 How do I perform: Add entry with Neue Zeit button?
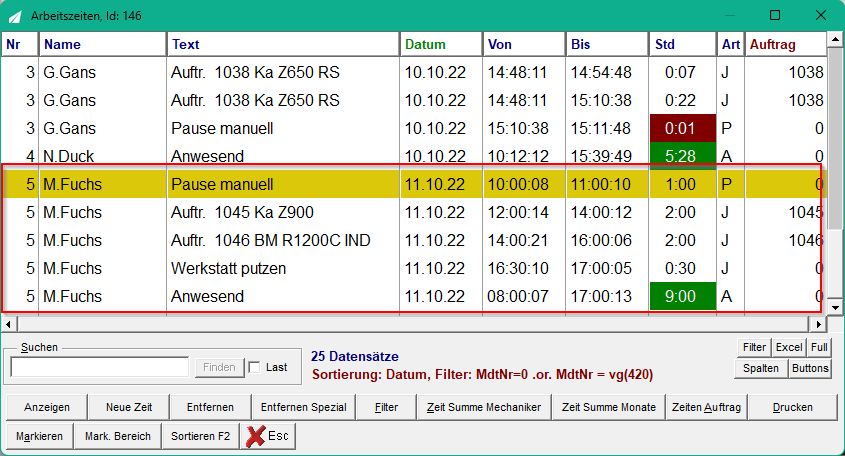coord(129,407)
